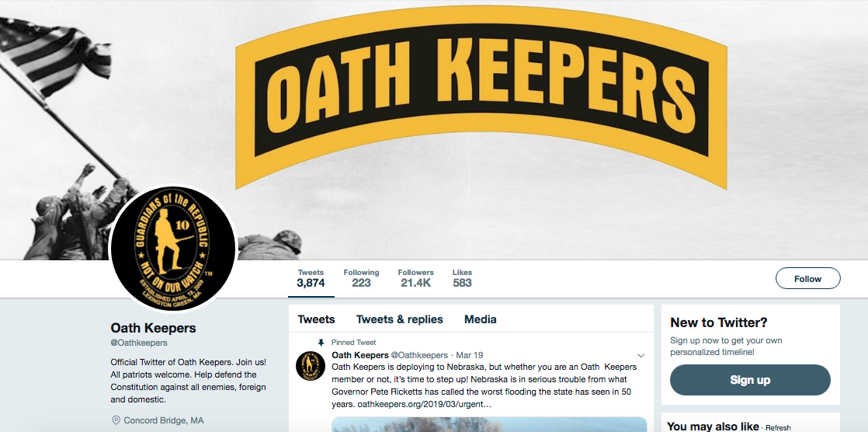Follow the Oath Keepers account
The height and width of the screenshot is (432, 868).
coord(807,279)
